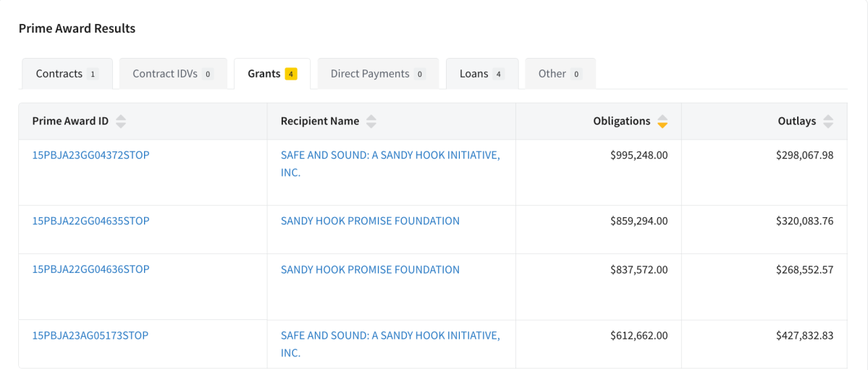Open award 15PBJA23GG04372STOP

pyautogui.click(x=90, y=155)
